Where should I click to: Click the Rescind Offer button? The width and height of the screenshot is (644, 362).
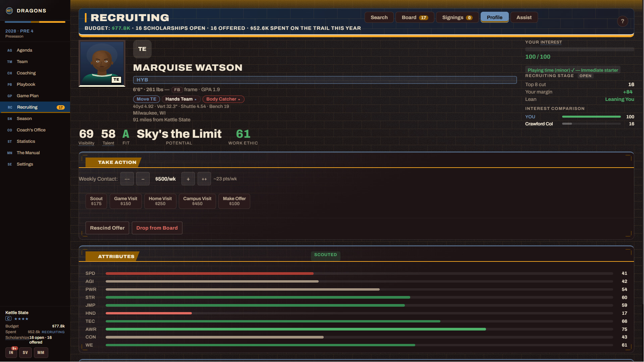coord(107,228)
